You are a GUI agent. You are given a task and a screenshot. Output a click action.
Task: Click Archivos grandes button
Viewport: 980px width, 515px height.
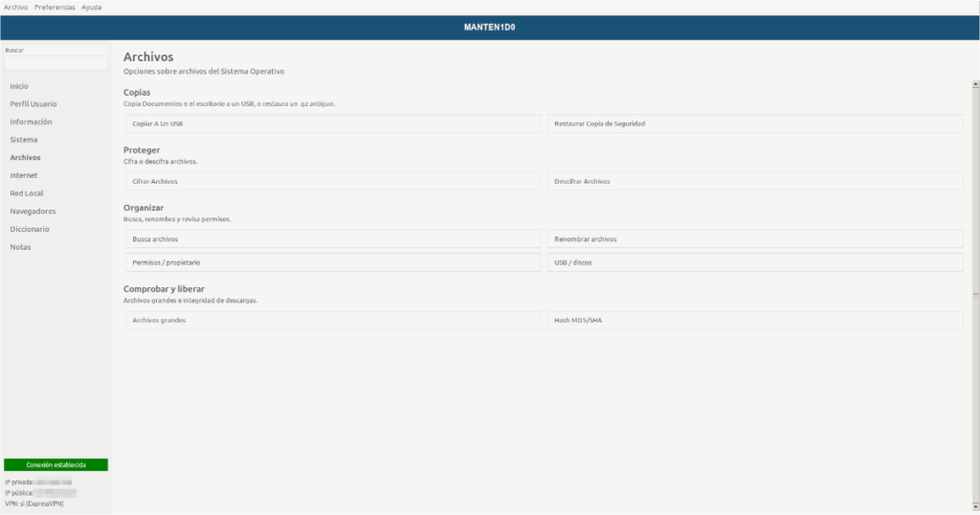click(x=333, y=320)
